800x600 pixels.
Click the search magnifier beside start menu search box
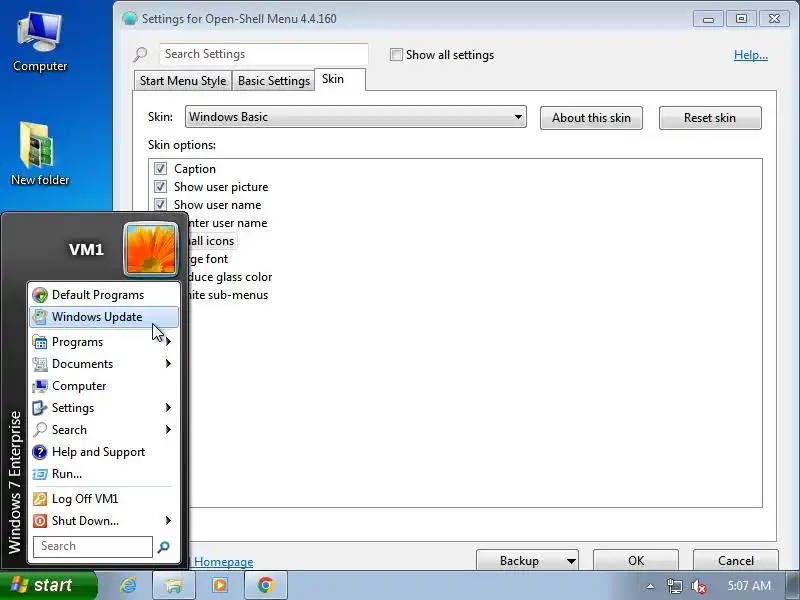(x=164, y=547)
